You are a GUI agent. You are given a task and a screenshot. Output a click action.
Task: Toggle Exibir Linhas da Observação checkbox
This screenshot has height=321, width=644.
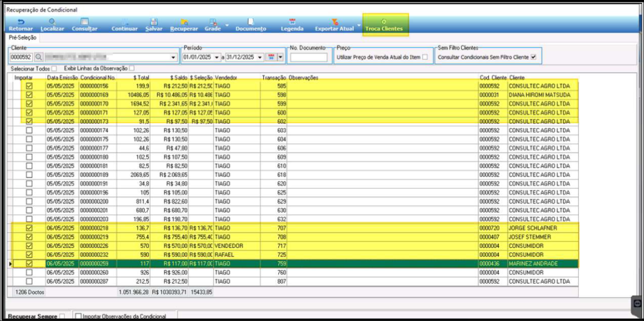(x=132, y=69)
